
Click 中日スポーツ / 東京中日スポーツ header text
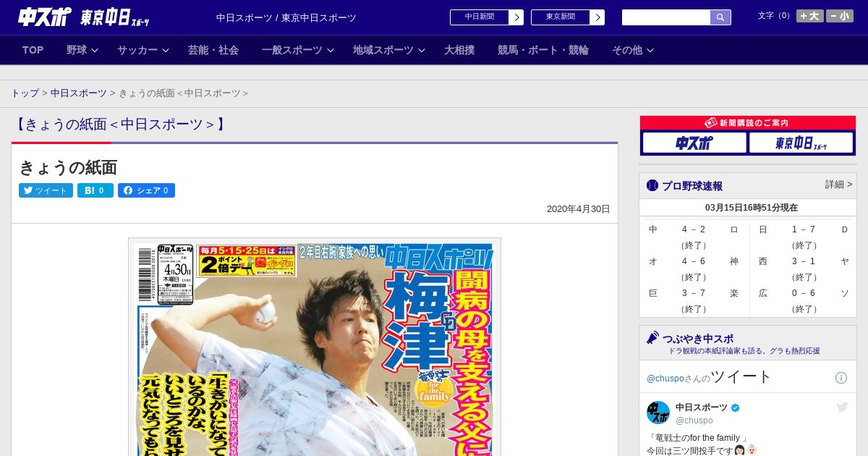point(286,17)
